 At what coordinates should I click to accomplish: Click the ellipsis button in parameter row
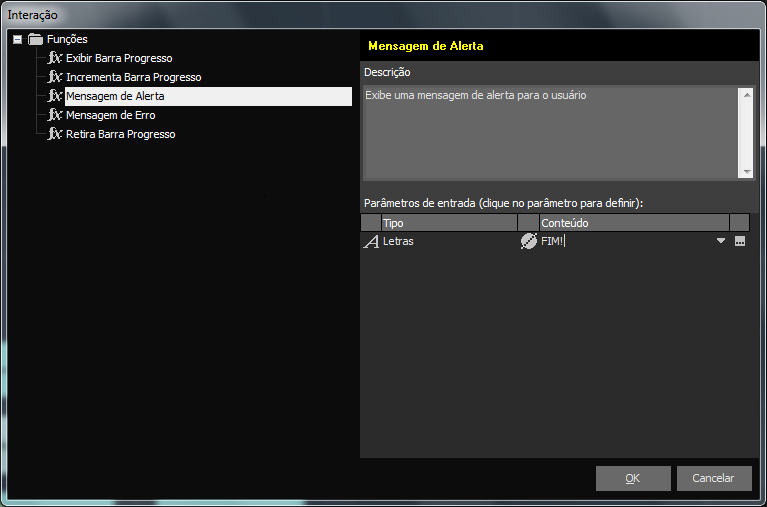740,242
